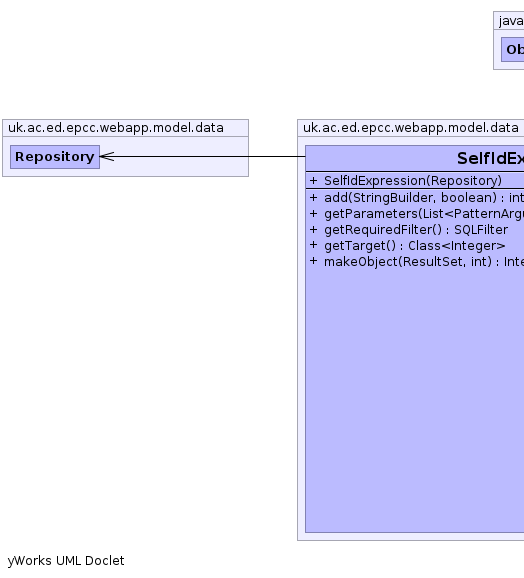524x578 pixels.
Task: Click the open arrowhead pointing at Repository
Action: [x=107, y=157]
